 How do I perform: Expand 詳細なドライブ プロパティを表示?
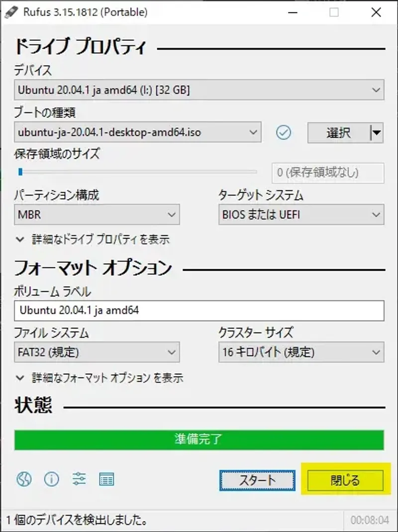click(93, 239)
